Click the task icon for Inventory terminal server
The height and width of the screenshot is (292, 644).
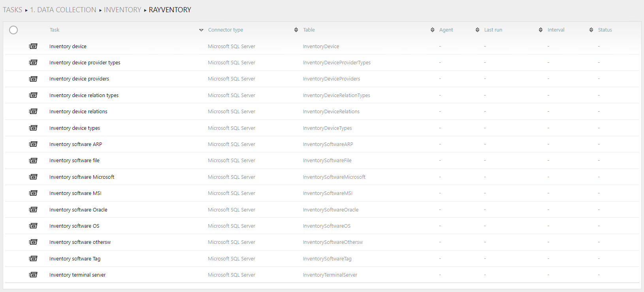pyautogui.click(x=33, y=275)
